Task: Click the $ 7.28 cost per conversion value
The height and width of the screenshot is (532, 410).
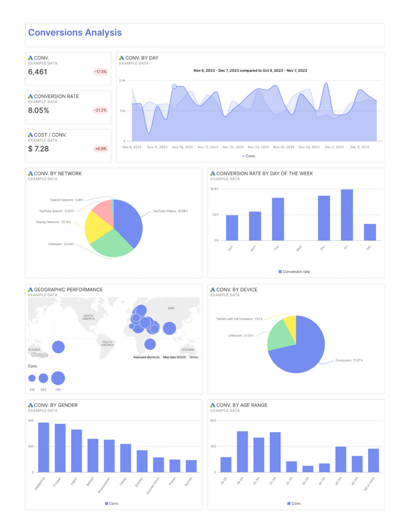Action: click(x=38, y=149)
